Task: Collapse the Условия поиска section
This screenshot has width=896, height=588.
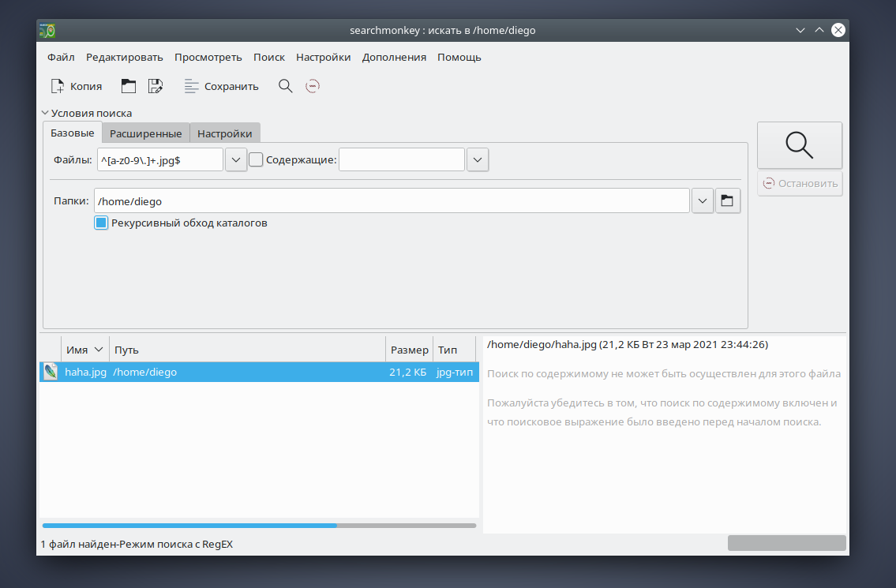Action: 46,114
